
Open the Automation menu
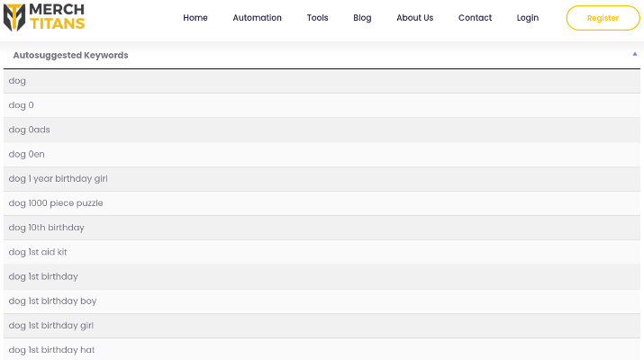257,18
